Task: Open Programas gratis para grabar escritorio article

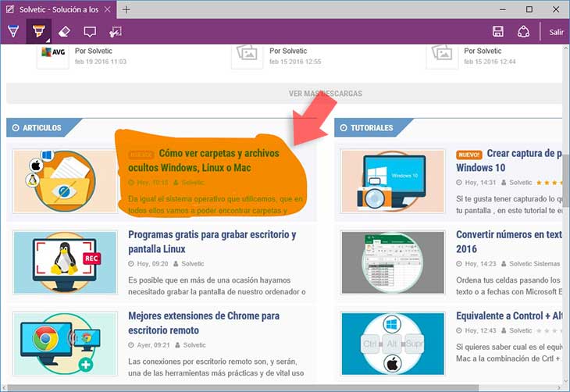Action: click(212, 241)
